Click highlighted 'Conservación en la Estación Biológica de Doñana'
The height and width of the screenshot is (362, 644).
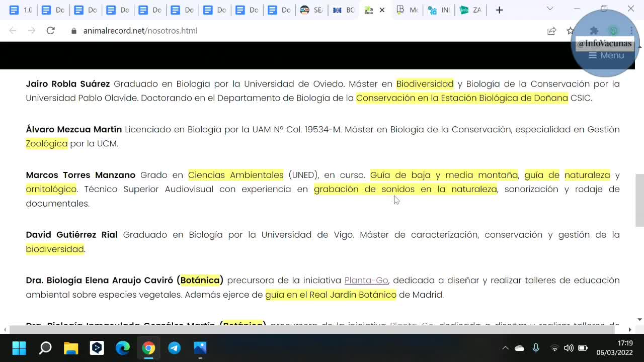[x=462, y=98]
